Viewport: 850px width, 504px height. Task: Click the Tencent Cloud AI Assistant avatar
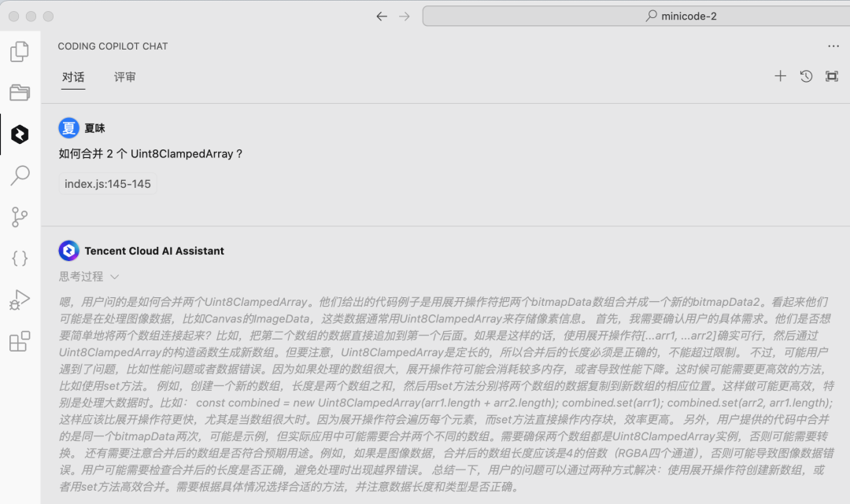click(68, 251)
